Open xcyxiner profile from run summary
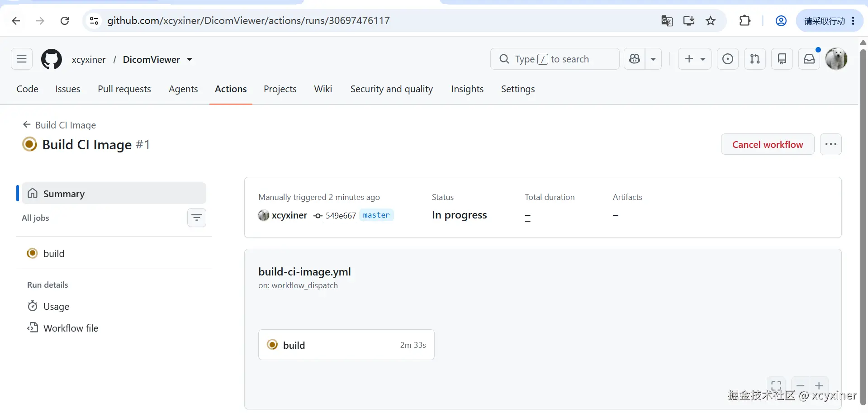The width and height of the screenshot is (868, 413). coord(289,215)
